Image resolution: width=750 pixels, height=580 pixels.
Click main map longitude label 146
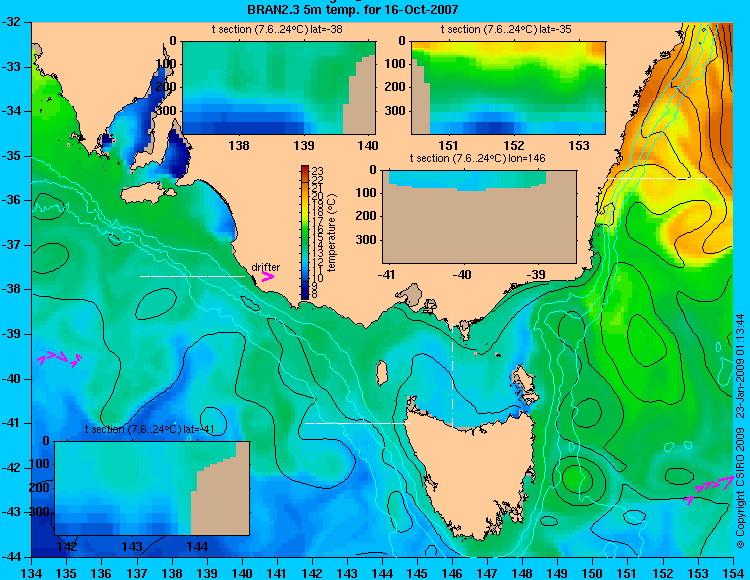coord(452,572)
